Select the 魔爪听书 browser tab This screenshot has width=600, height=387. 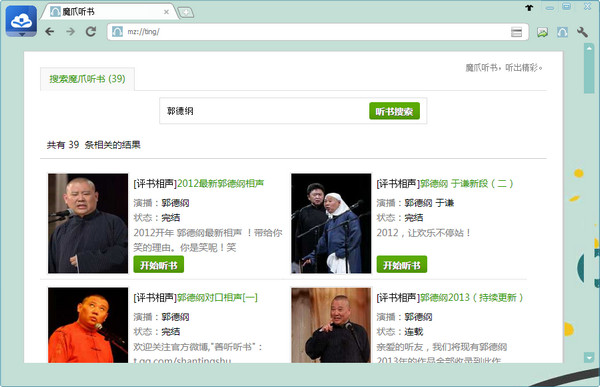point(109,12)
